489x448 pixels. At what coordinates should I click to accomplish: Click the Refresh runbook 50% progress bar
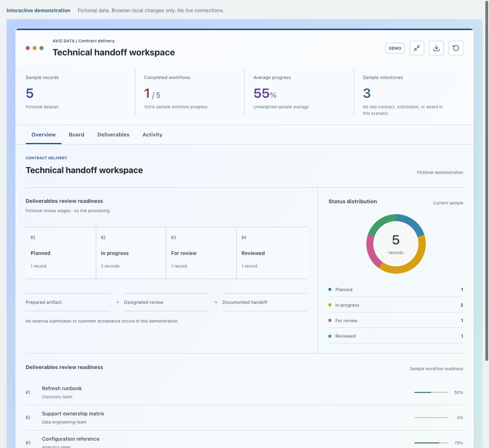coord(431,392)
